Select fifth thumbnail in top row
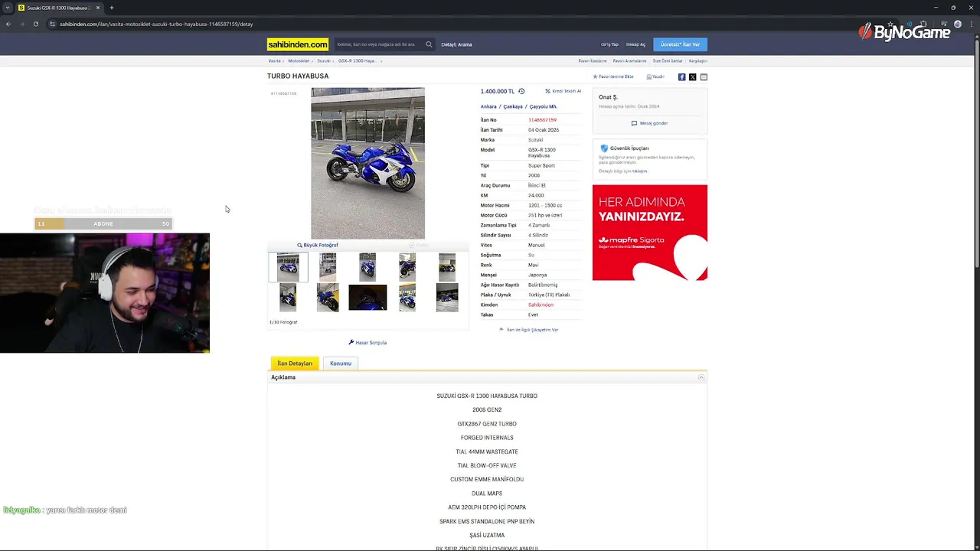The image size is (980, 551). (x=447, y=267)
